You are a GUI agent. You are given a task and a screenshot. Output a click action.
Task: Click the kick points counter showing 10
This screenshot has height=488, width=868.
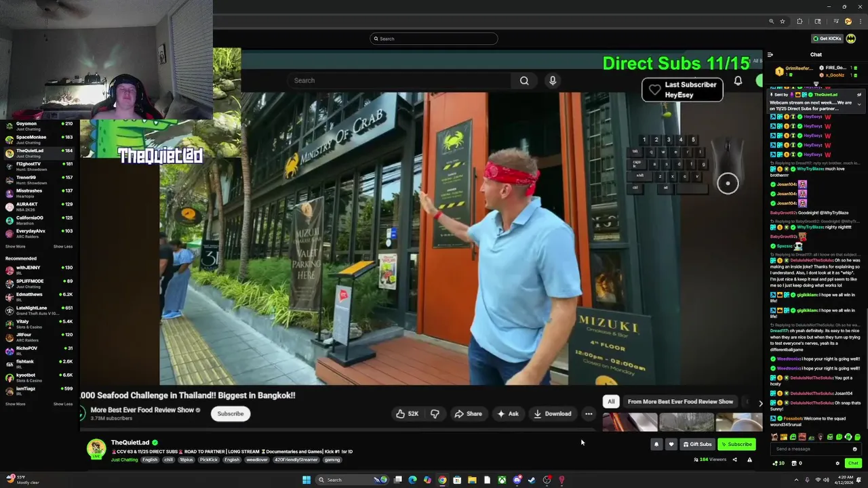[x=778, y=464]
